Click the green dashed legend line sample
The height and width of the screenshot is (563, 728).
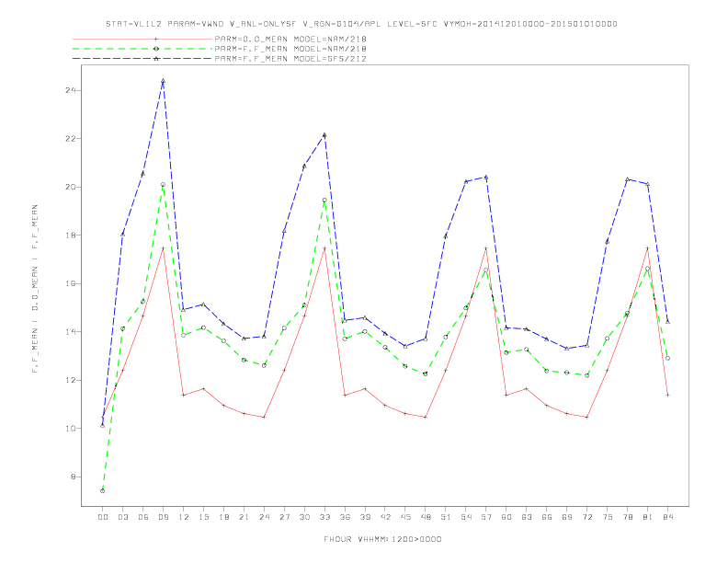(x=142, y=49)
